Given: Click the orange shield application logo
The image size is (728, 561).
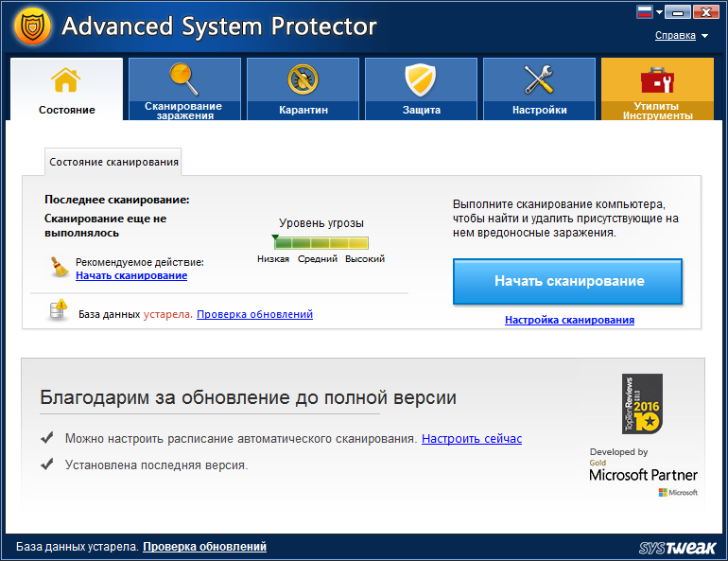Looking at the screenshot, I should (x=32, y=26).
